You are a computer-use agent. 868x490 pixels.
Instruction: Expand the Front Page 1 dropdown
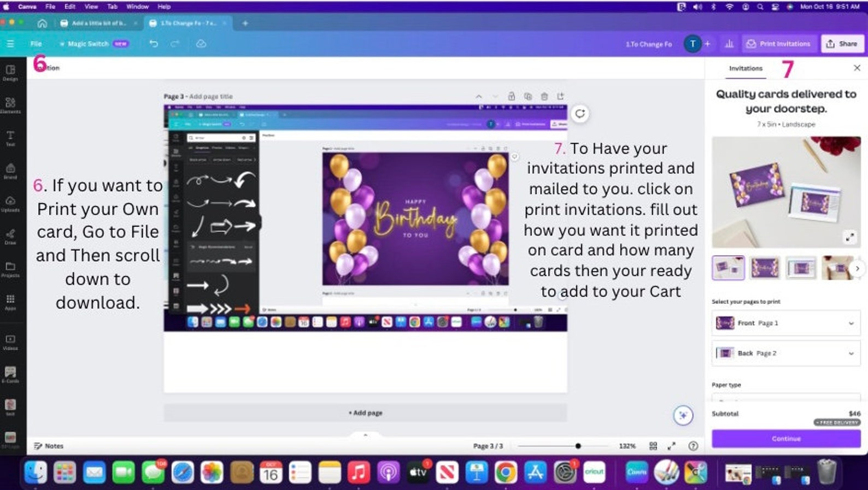pyautogui.click(x=786, y=323)
